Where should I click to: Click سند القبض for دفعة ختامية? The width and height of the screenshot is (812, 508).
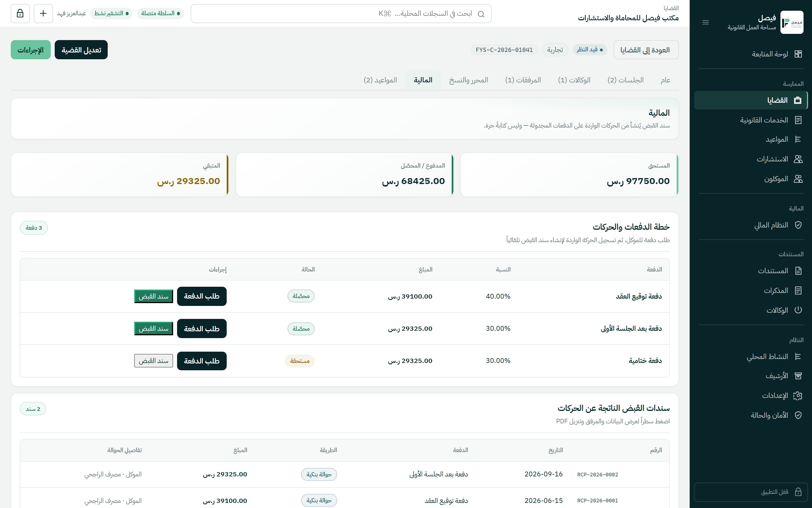tap(154, 361)
